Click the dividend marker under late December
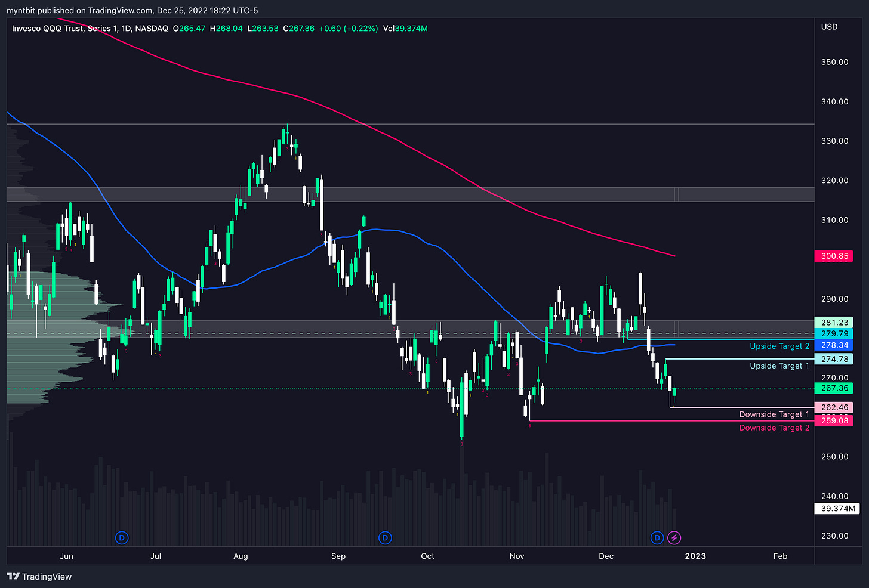 coord(657,538)
